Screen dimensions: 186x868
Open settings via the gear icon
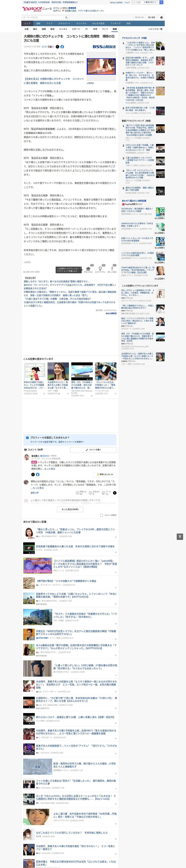[161, 18]
